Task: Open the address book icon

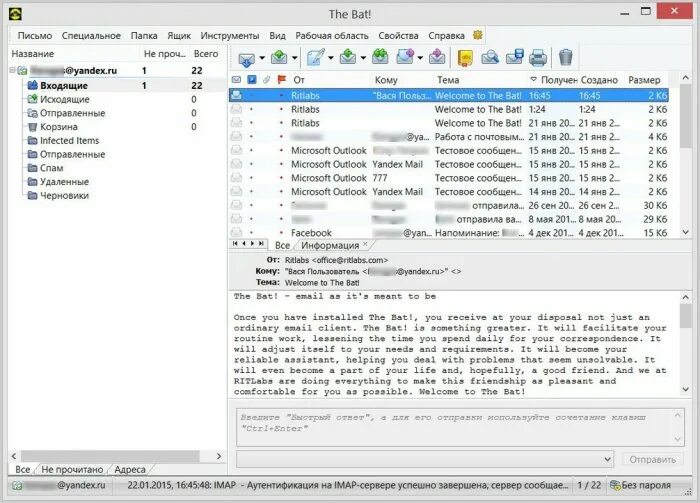Action: point(465,58)
